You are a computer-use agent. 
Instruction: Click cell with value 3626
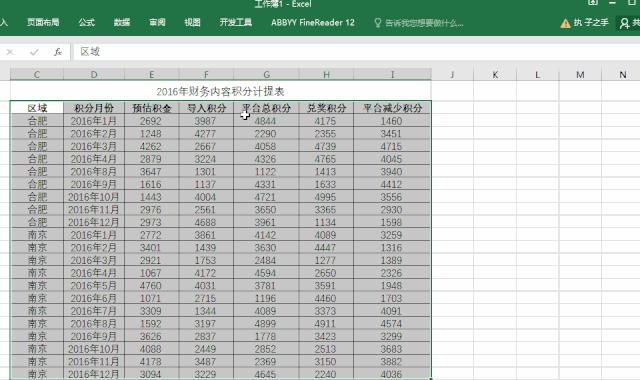(x=151, y=336)
